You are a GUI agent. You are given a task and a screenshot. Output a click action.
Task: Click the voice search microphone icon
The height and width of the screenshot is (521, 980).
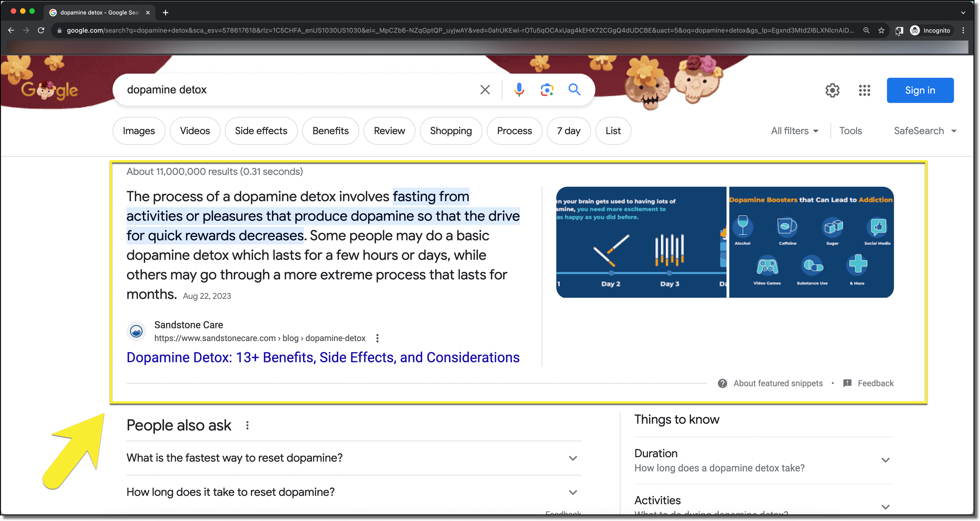point(519,90)
